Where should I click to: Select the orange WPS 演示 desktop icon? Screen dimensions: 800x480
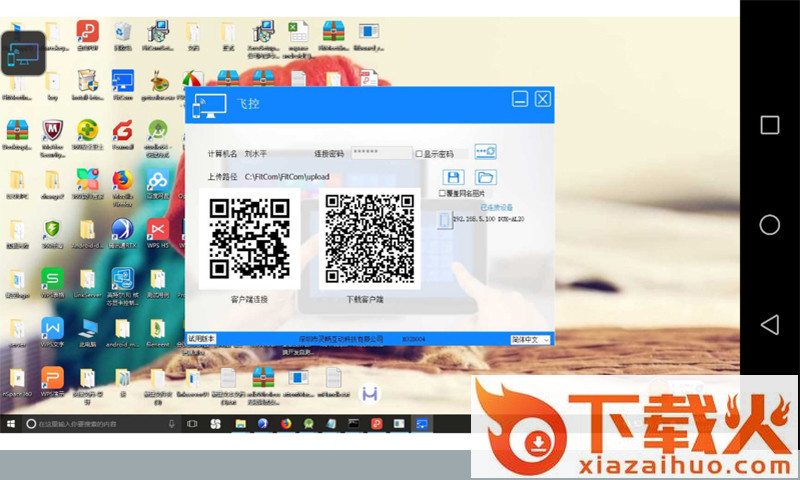[52, 382]
